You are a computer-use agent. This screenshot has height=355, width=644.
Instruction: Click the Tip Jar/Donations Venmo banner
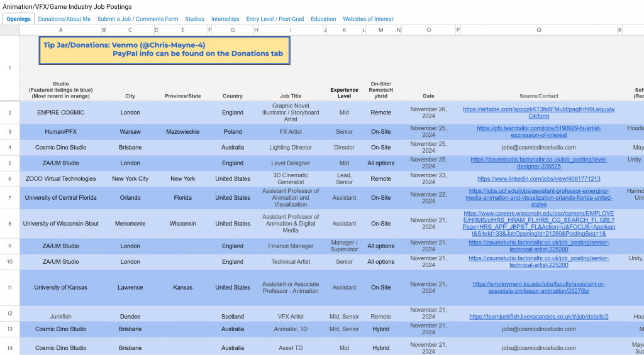[164, 50]
